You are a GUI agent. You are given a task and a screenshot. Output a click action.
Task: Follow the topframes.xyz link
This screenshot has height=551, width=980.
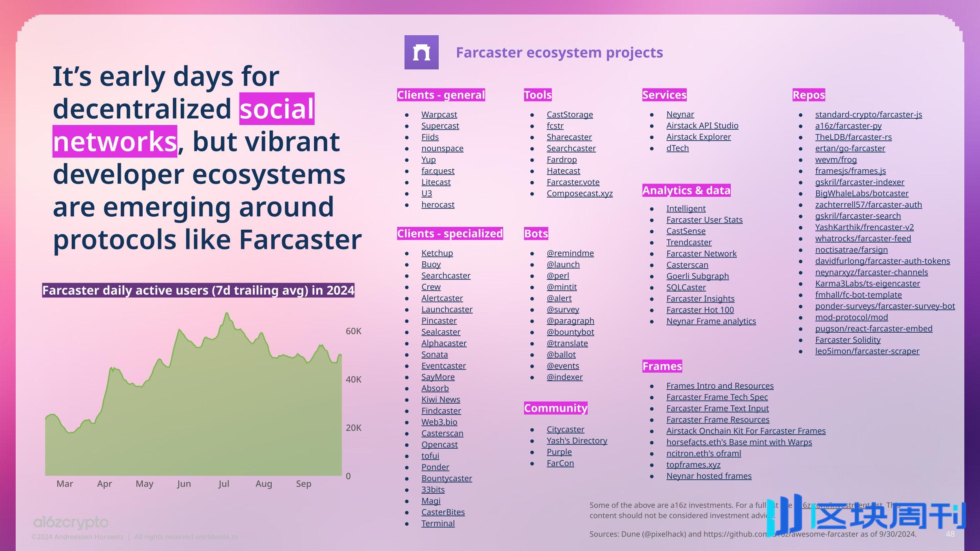tap(693, 465)
